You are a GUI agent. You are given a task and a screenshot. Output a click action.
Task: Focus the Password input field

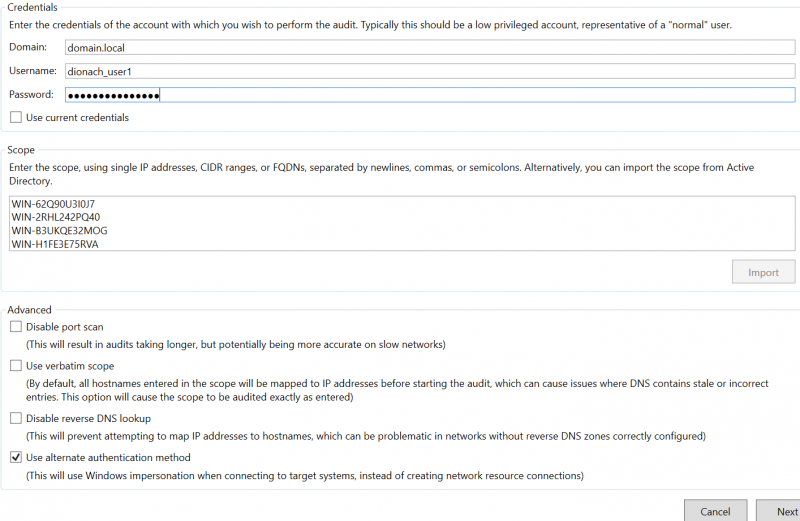pos(430,95)
